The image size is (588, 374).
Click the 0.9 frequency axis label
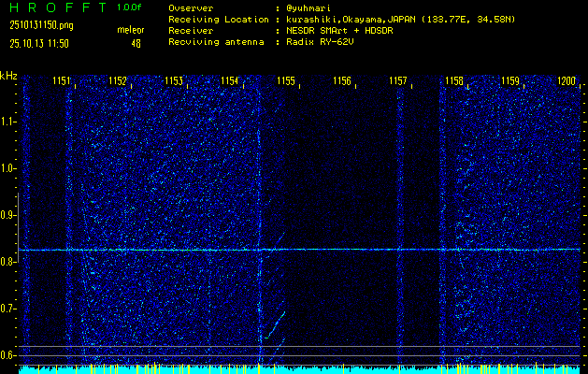[x=7, y=215]
